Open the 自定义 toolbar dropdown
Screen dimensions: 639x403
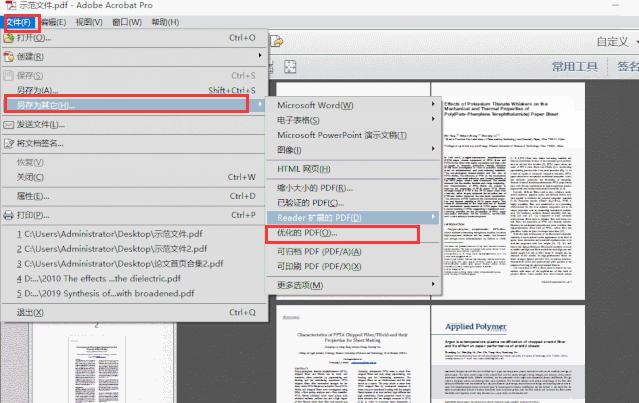point(617,42)
